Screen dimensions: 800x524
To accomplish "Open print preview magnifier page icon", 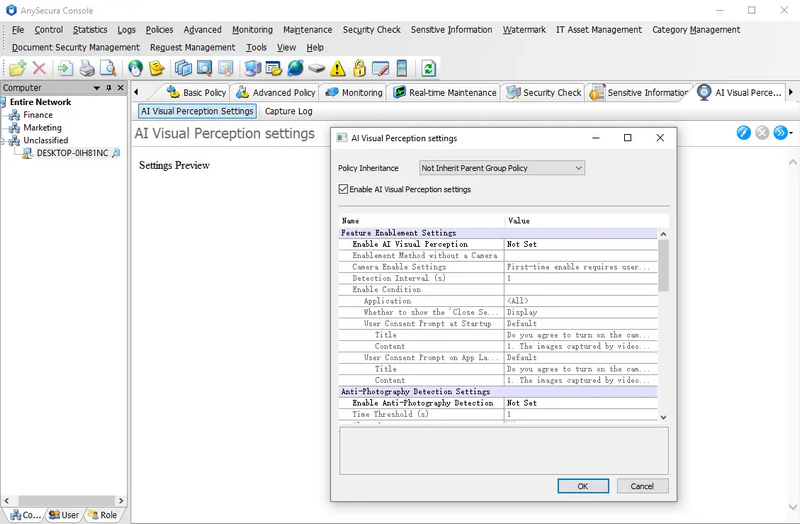I will coord(108,68).
